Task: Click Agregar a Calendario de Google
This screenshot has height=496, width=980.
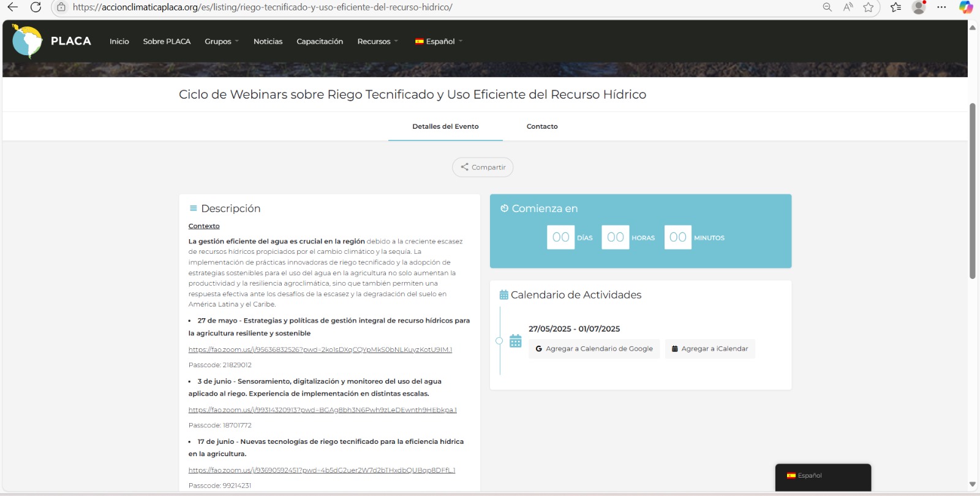Action: point(594,349)
